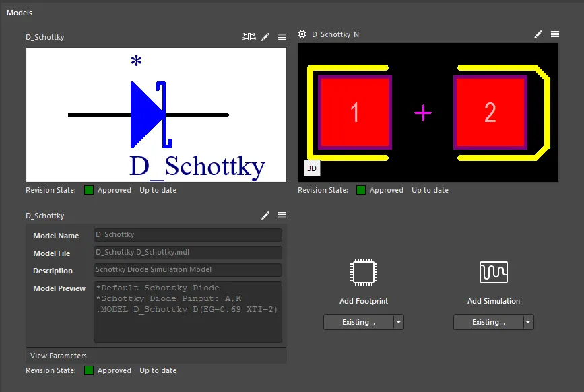Edit the D_Schottky_N footprint with its pencil icon
Screen dimensions: 584x392
point(538,34)
